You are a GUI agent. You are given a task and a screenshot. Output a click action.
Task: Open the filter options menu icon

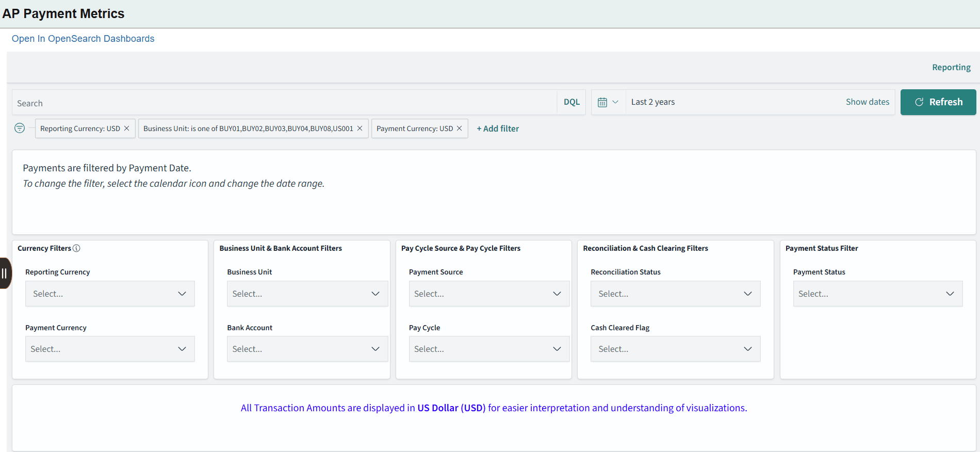(x=20, y=128)
